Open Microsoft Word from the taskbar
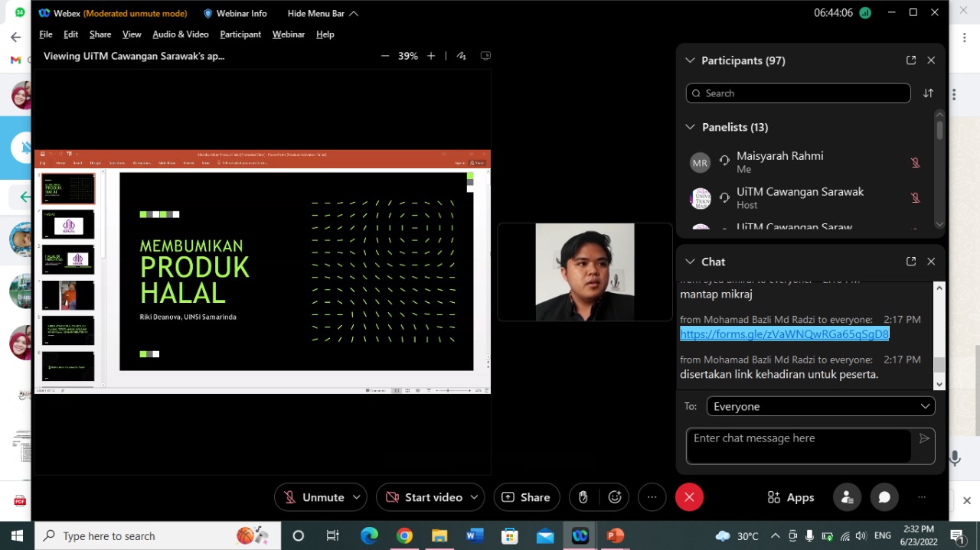The width and height of the screenshot is (980, 550). click(x=475, y=535)
